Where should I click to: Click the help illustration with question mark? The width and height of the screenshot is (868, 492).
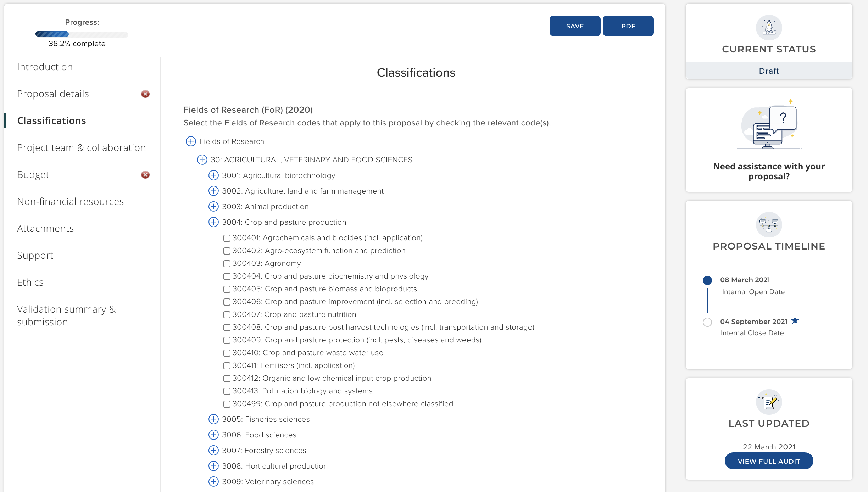click(769, 125)
